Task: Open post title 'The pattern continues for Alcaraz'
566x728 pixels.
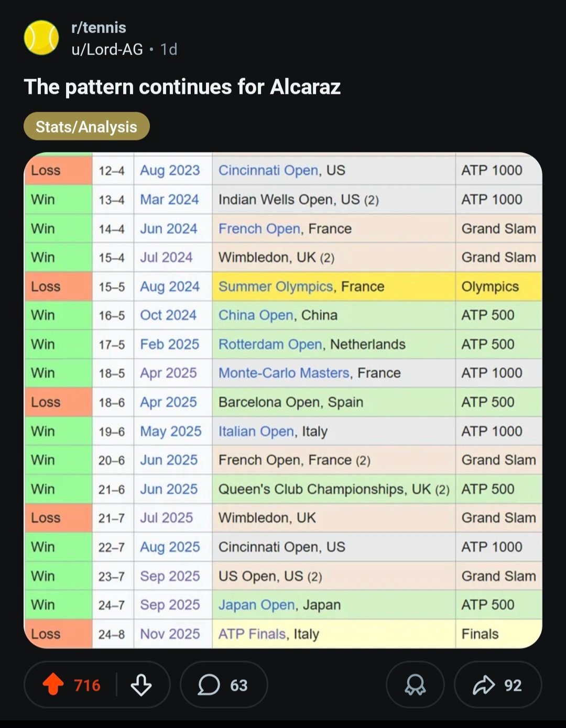Action: [182, 87]
